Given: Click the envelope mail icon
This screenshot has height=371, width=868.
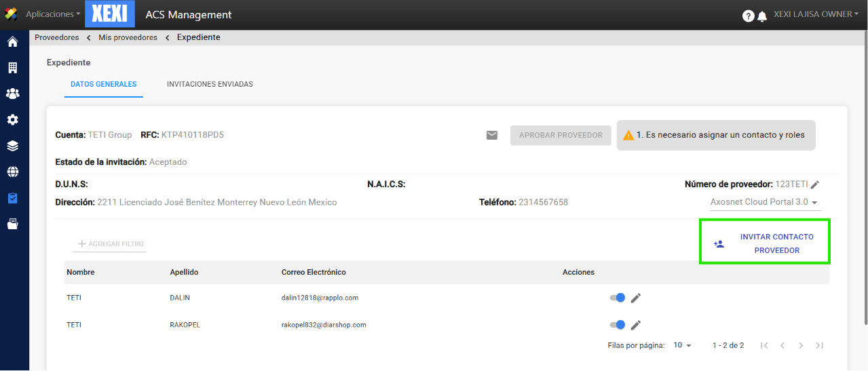Looking at the screenshot, I should click(x=492, y=135).
